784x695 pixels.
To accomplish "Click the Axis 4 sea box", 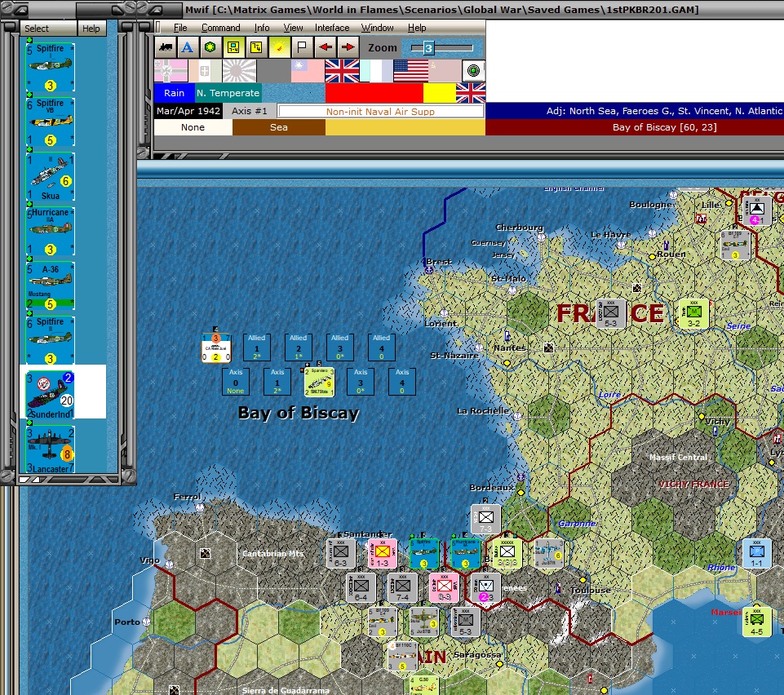I will [402, 382].
